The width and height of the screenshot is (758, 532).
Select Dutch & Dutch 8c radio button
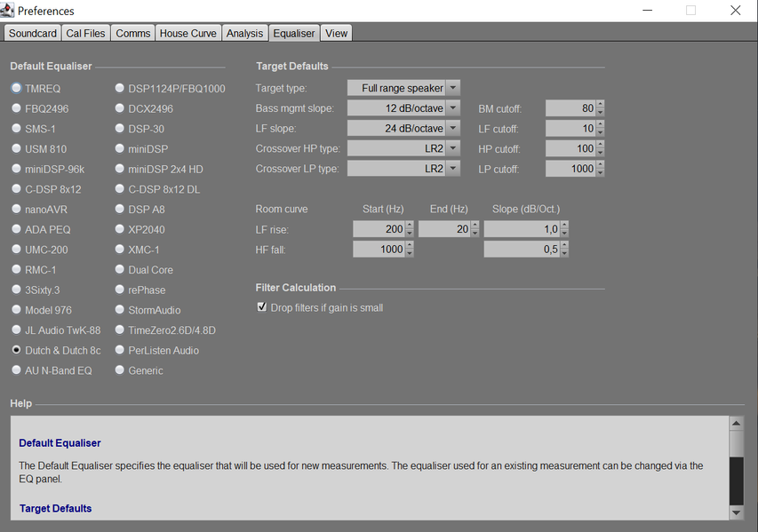16,350
